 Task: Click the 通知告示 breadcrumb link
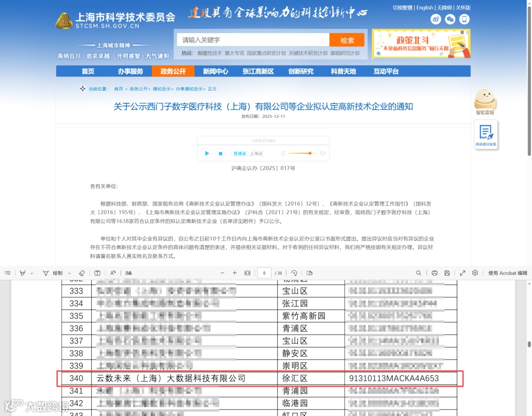[162, 89]
